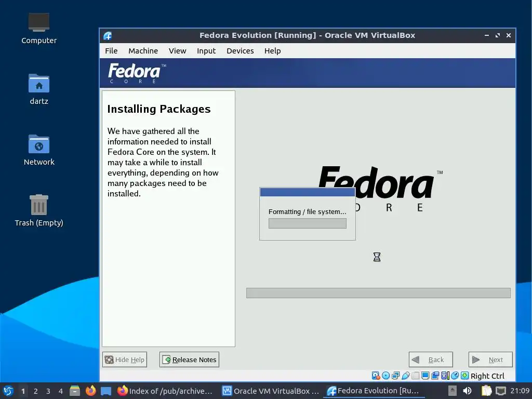Click the USB devices indicator in status bar
This screenshot has width=532, height=399.
(405, 376)
